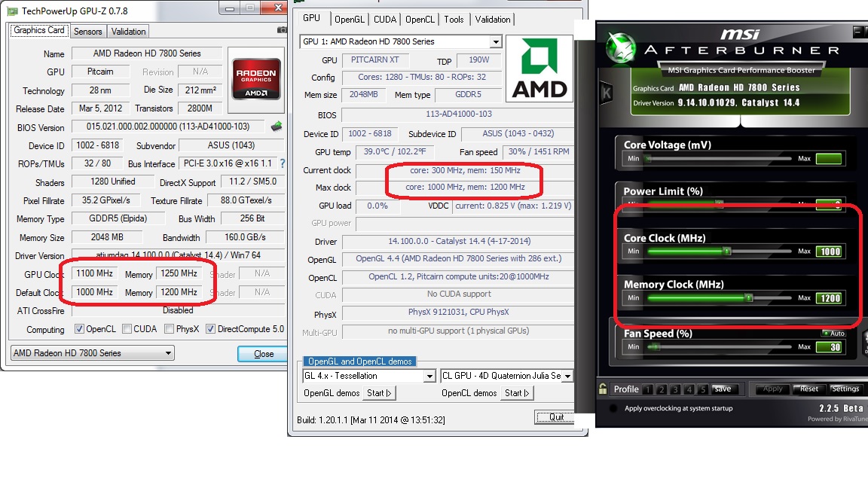The width and height of the screenshot is (868, 488).
Task: Click the GPU-Z title bar app icon
Action: click(11, 11)
